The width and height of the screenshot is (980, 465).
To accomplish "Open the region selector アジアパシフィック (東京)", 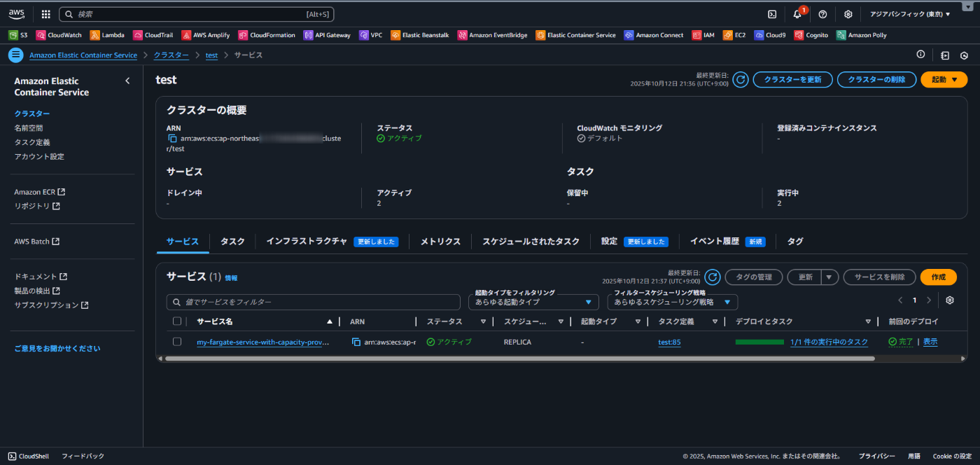I will [910, 14].
